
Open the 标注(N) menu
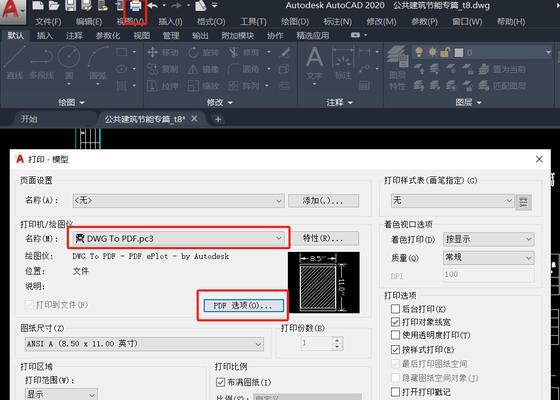click(338, 22)
